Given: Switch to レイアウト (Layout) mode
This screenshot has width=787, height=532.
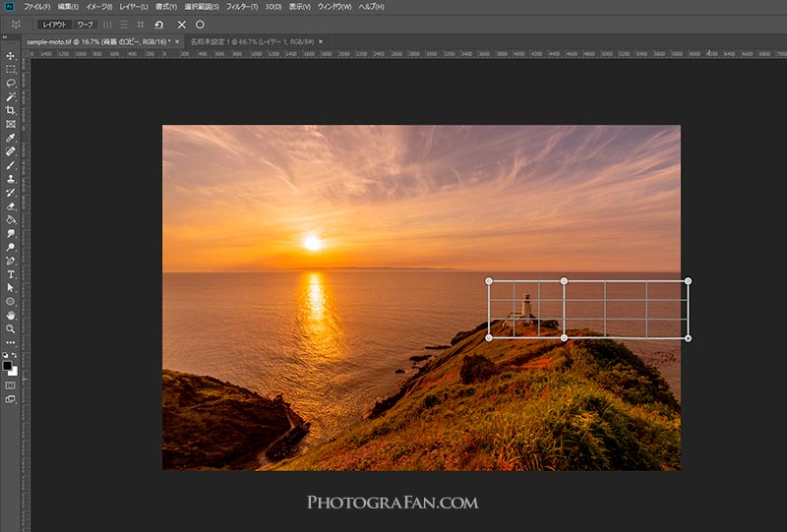Looking at the screenshot, I should (54, 25).
